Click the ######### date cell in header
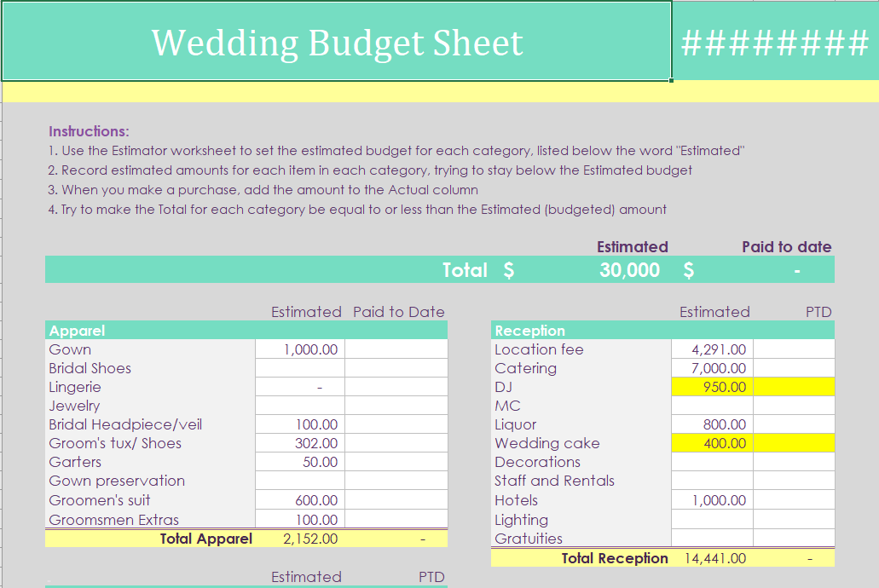879x588 pixels. (775, 43)
